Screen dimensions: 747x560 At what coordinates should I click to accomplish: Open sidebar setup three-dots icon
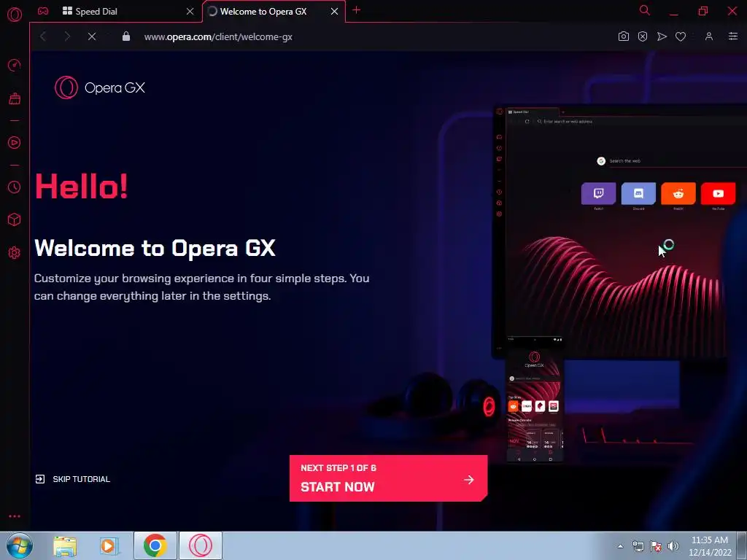15,516
